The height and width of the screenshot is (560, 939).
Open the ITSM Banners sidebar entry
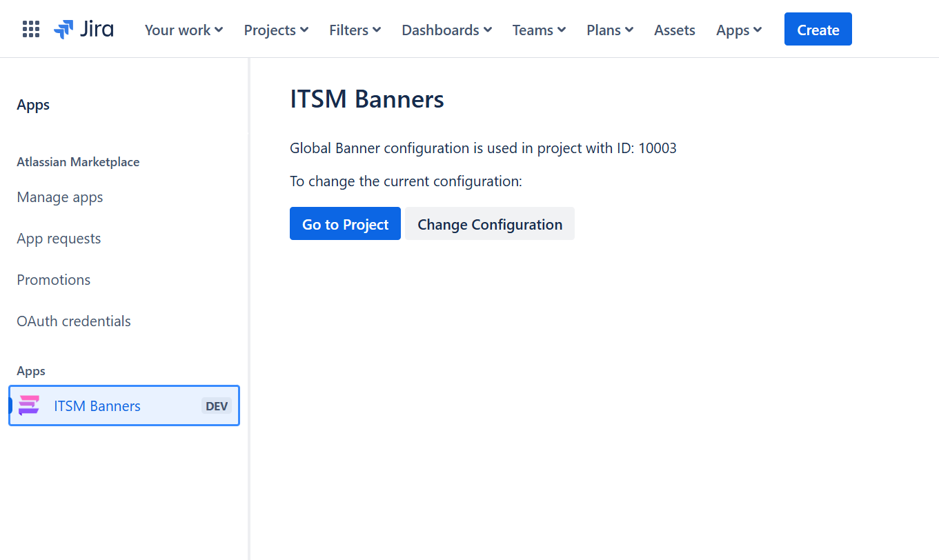pos(97,406)
